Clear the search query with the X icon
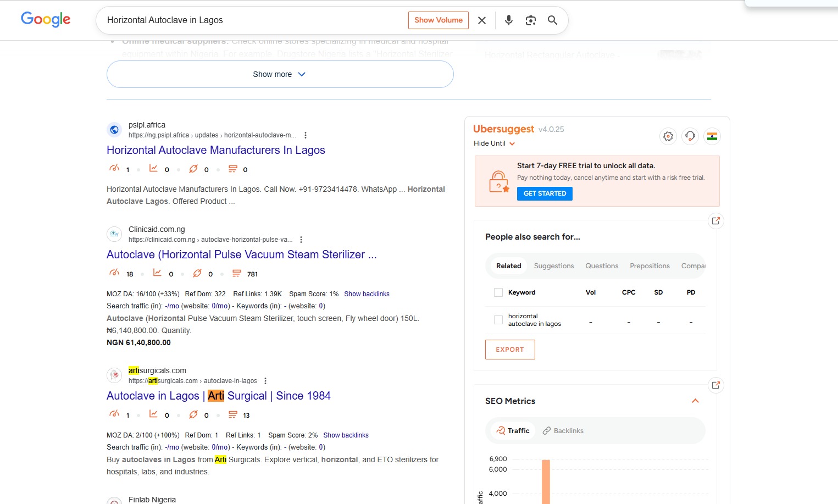The image size is (838, 504). tap(482, 20)
